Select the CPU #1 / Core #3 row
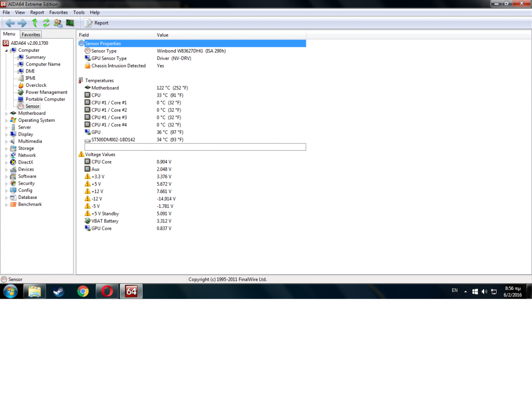Image resolution: width=532 pixels, height=404 pixels. click(x=192, y=117)
